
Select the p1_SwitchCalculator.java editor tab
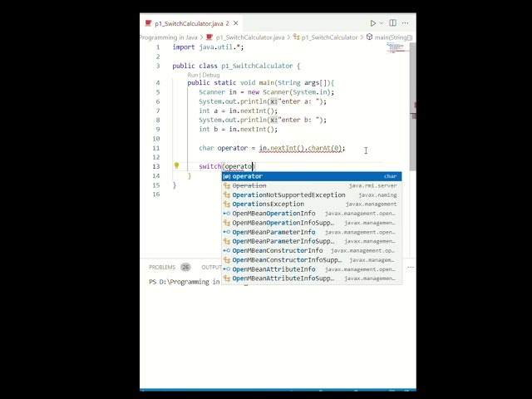(x=192, y=23)
